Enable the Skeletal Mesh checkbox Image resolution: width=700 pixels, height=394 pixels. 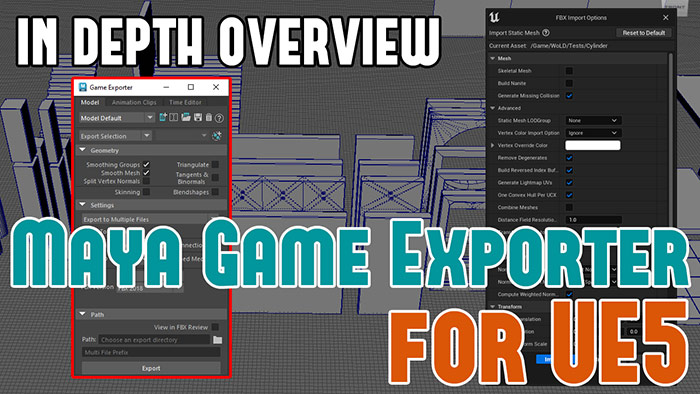click(x=569, y=71)
